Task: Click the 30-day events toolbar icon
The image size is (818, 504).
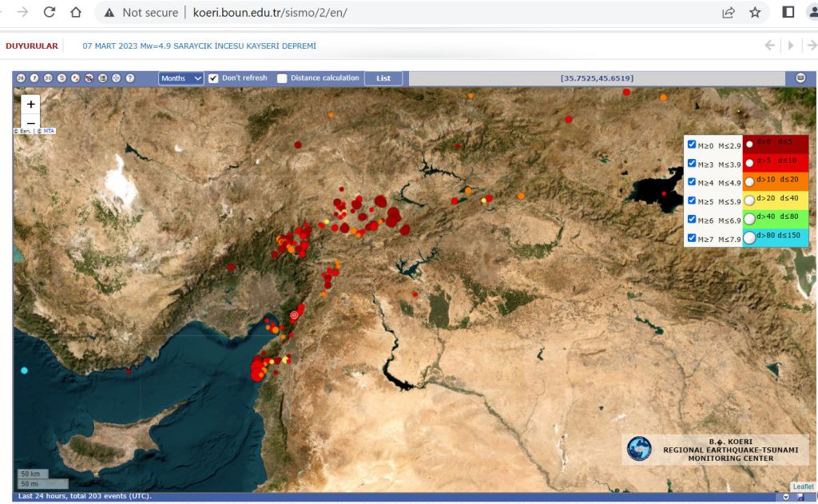Action: pos(49,78)
